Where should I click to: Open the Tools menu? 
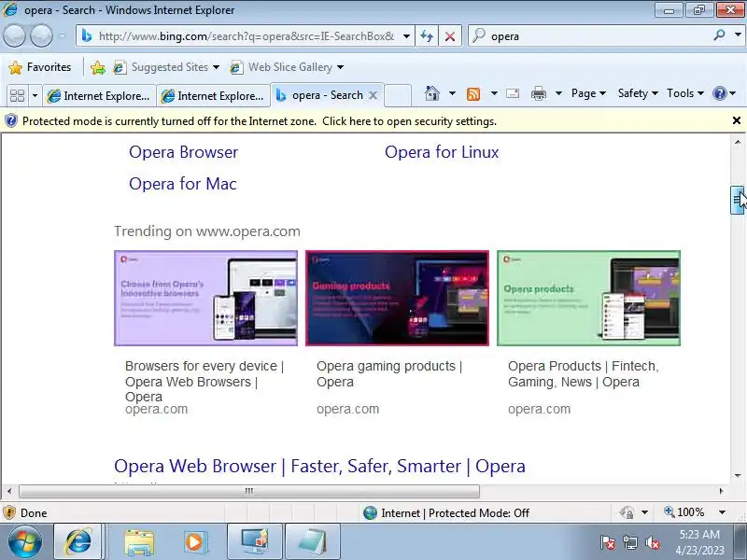coord(685,93)
